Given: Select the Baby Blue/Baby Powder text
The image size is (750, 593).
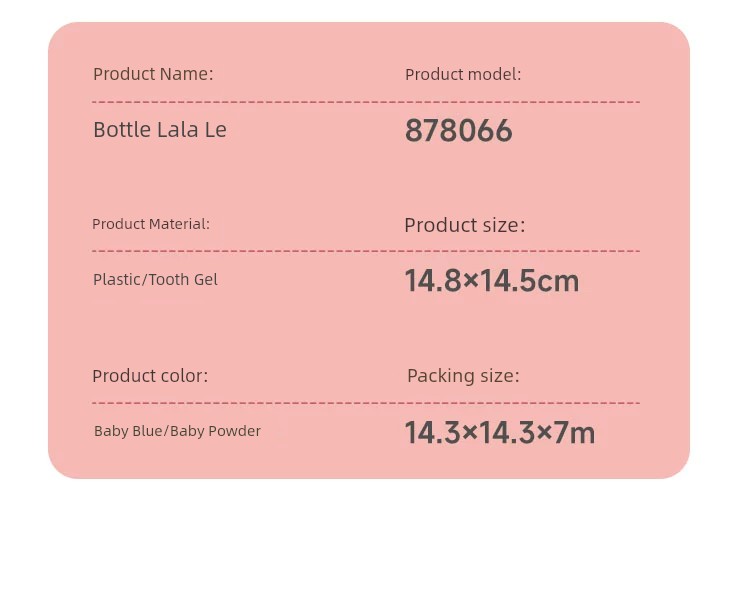Looking at the screenshot, I should [177, 431].
